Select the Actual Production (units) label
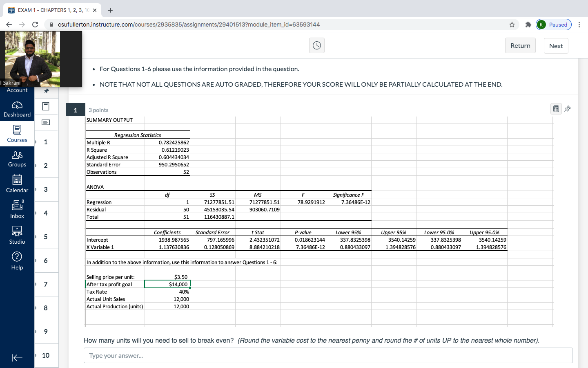This screenshot has height=368, width=588. coord(115,306)
